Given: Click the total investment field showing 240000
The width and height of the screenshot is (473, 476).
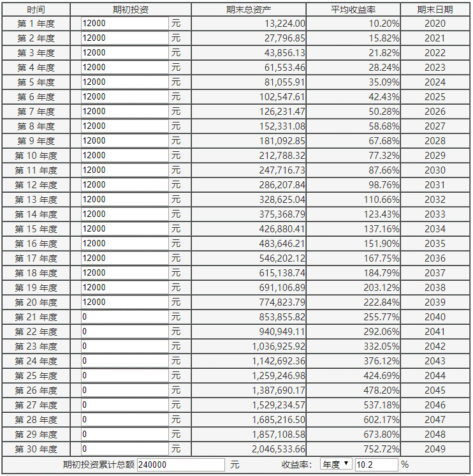Looking at the screenshot, I should [180, 465].
